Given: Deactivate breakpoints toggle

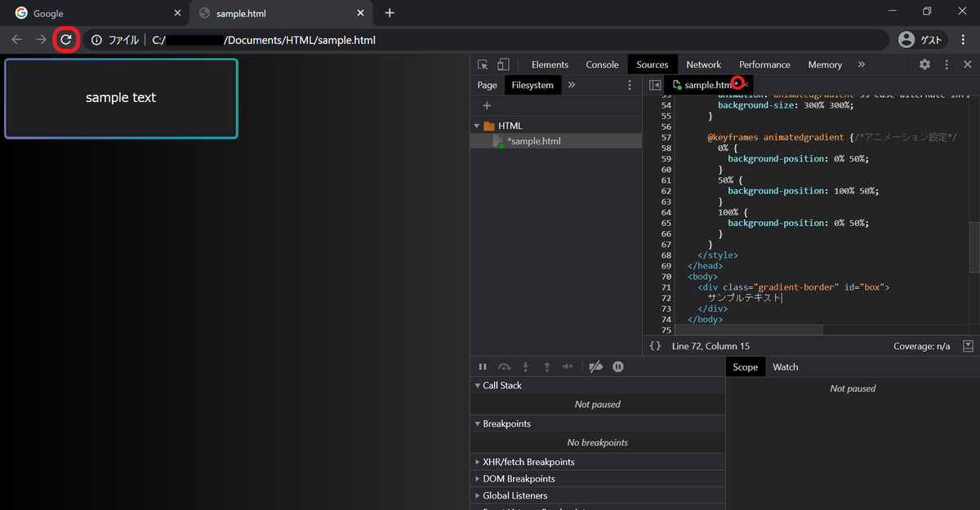Looking at the screenshot, I should 596,367.
